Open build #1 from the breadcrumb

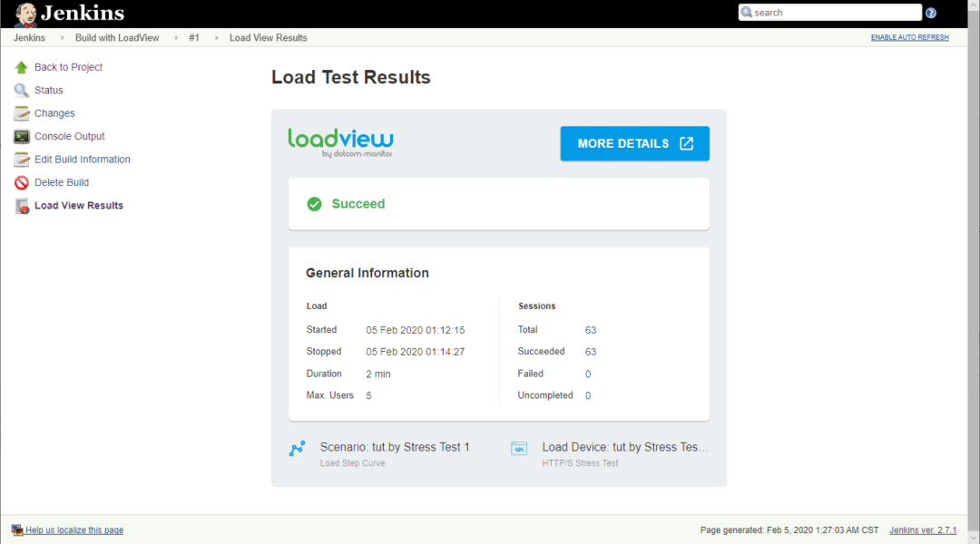click(x=194, y=37)
